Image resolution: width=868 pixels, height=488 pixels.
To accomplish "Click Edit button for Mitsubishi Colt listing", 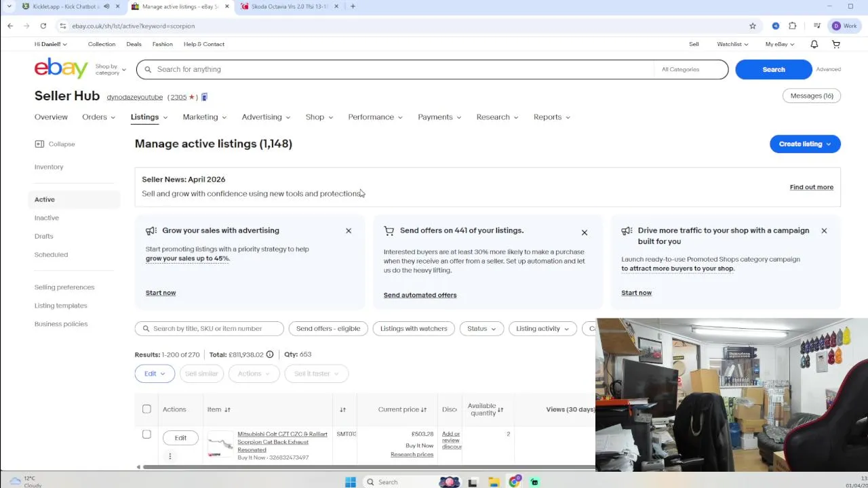I will pyautogui.click(x=180, y=438).
